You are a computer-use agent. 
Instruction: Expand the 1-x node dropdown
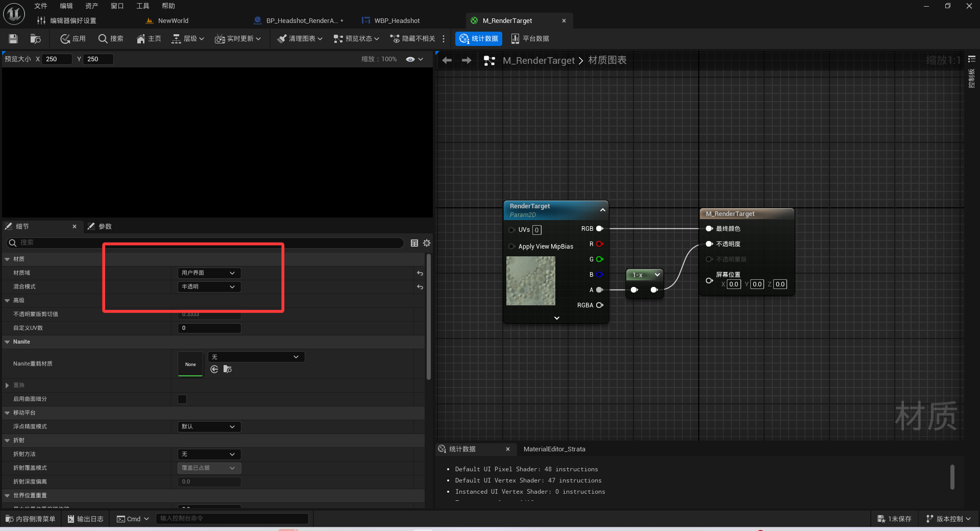[657, 275]
